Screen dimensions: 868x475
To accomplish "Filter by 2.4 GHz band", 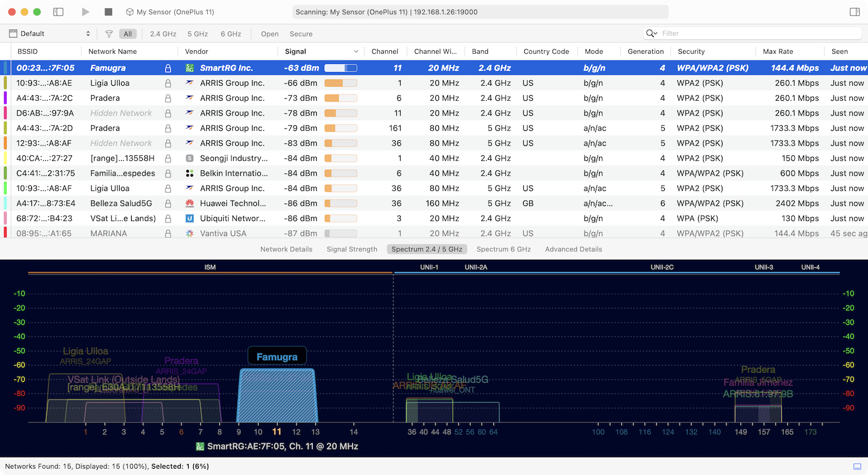I will [163, 34].
